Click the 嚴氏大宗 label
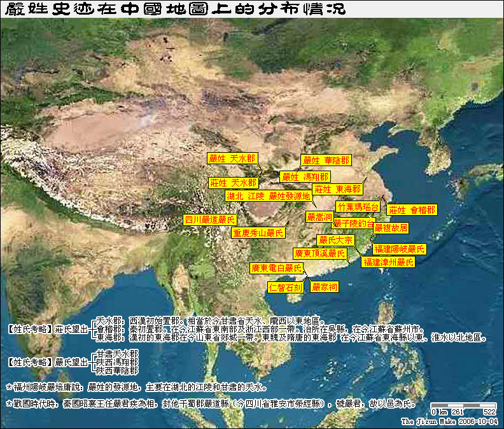The height and width of the screenshot is (429, 504). 335,240
